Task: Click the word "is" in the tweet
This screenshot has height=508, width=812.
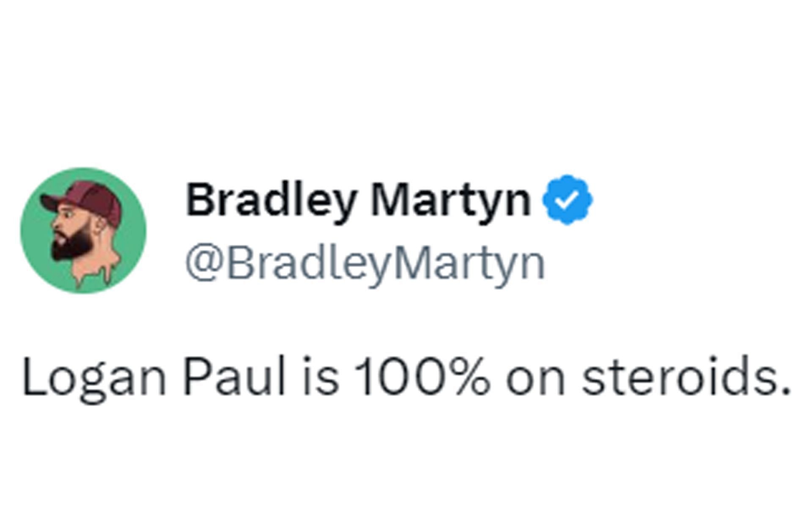Action: point(321,377)
